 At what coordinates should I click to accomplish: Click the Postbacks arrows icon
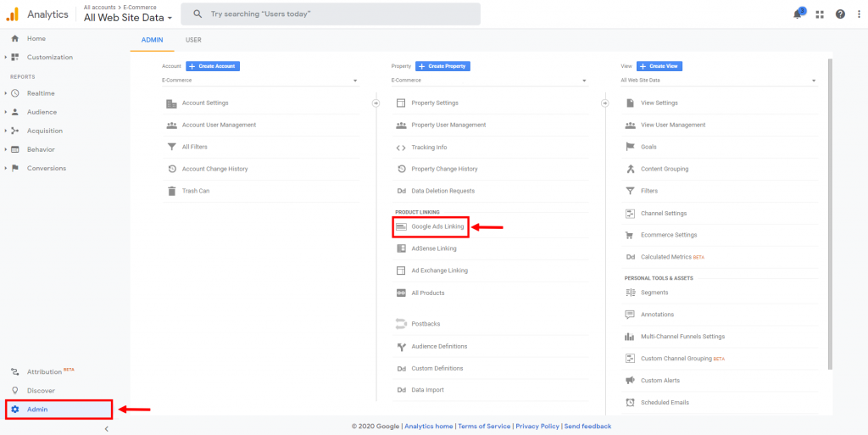coord(401,324)
